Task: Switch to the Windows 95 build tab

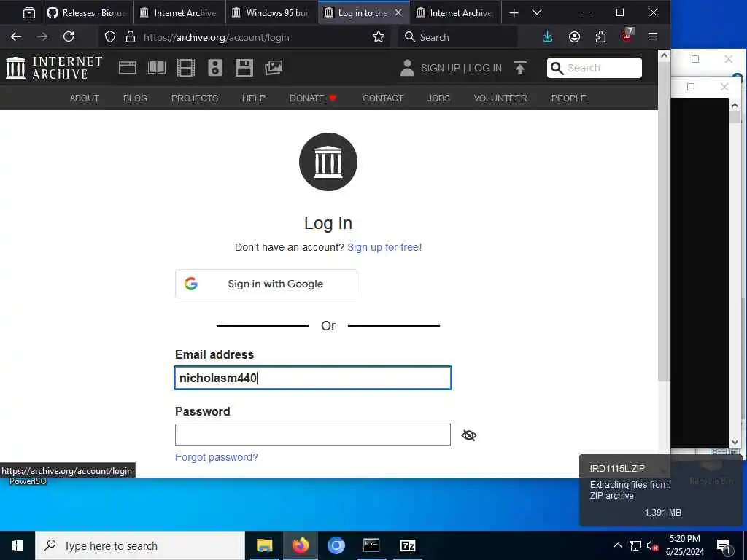Action: pyautogui.click(x=271, y=13)
